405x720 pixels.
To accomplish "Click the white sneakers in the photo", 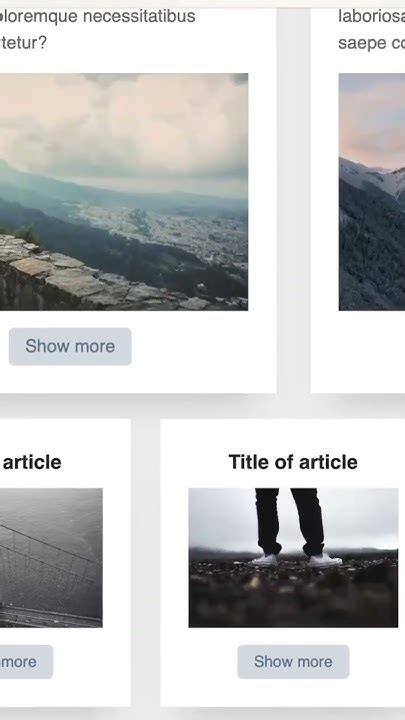I will point(297,560).
